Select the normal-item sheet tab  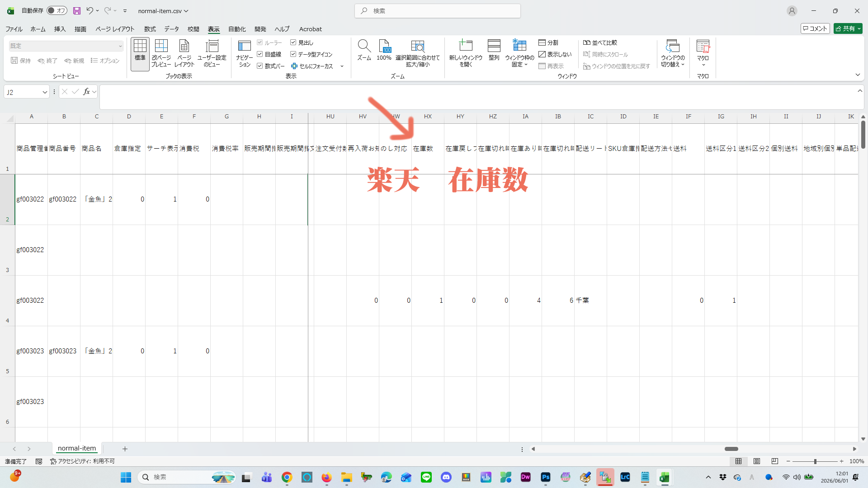[x=77, y=449]
